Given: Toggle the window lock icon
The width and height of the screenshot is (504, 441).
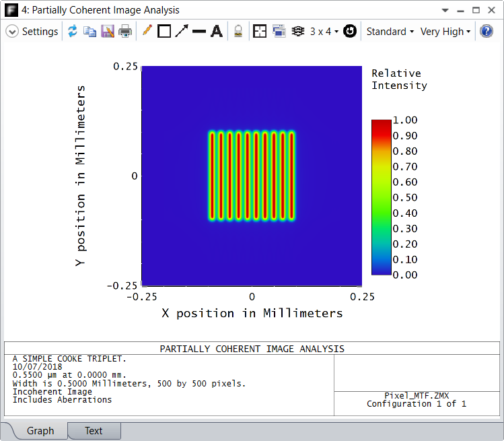Looking at the screenshot, I should pyautogui.click(x=238, y=32).
